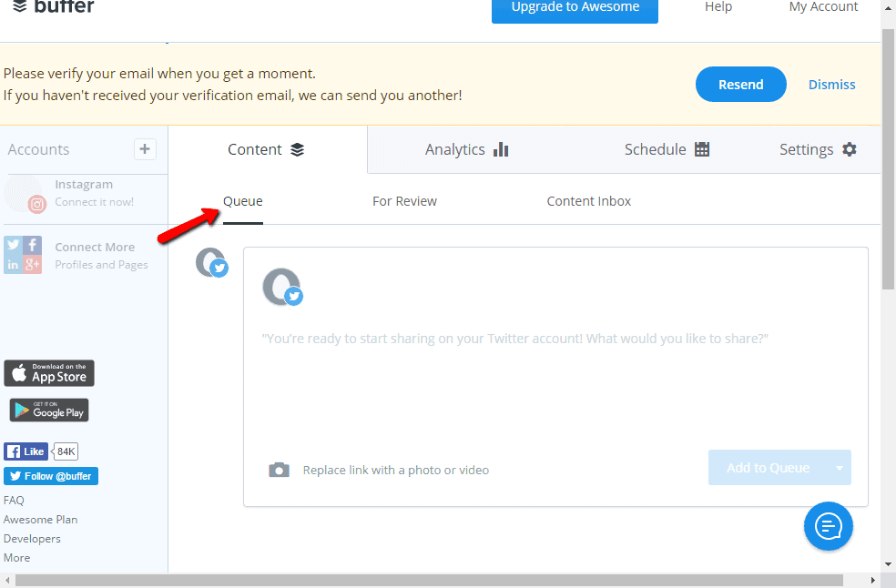Viewport: 896px width, 588px height.
Task: Switch to the Queue sub-tab
Action: click(x=243, y=201)
